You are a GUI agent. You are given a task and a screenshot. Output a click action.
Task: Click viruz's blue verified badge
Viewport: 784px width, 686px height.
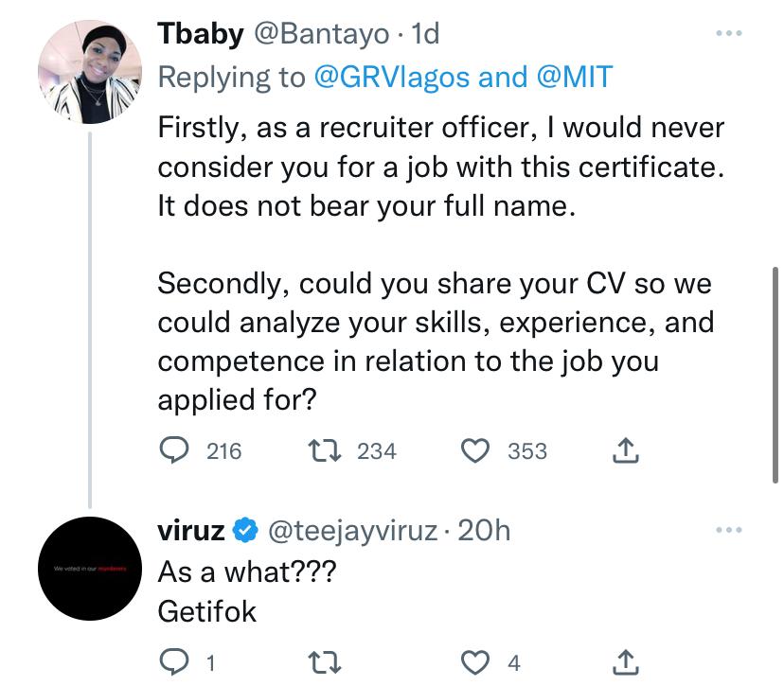tap(245, 530)
